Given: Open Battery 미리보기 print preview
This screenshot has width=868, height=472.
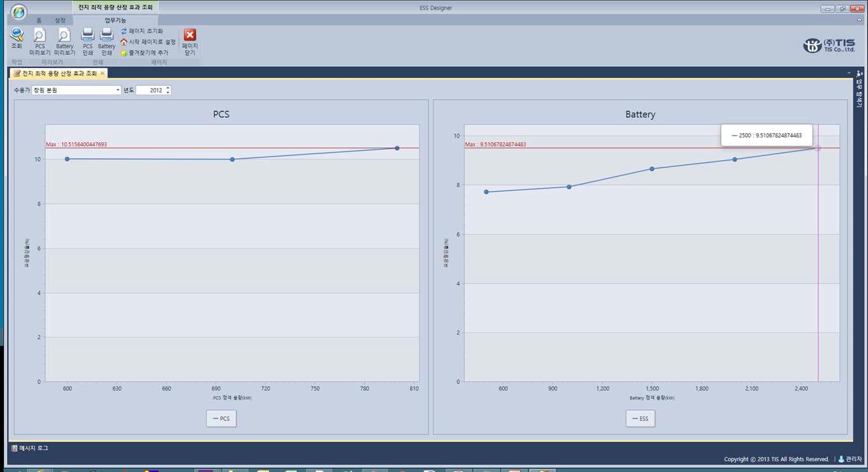Looking at the screenshot, I should coord(64,42).
